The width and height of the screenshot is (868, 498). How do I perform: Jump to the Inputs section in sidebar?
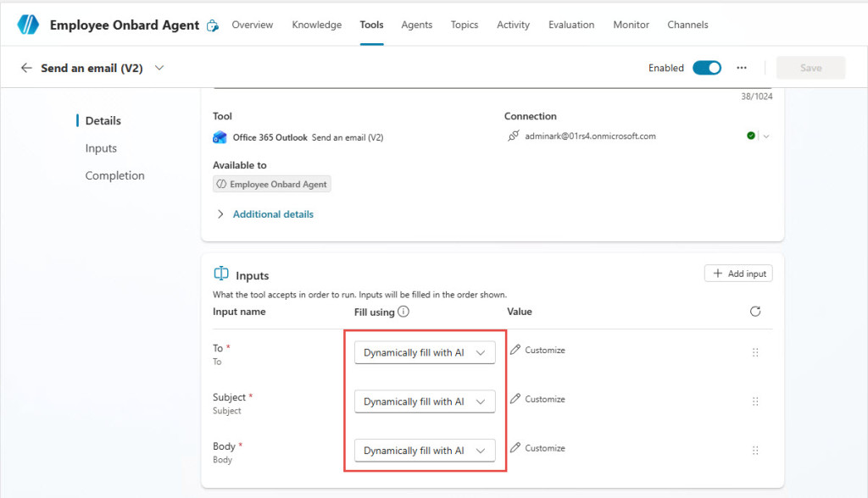[102, 148]
